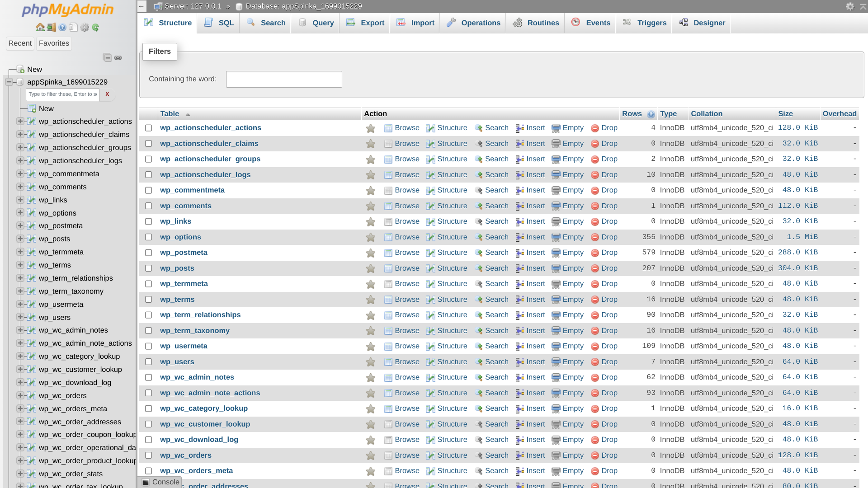This screenshot has width=868, height=488.
Task: Open settings gear in the top-right corner
Action: [x=851, y=6]
